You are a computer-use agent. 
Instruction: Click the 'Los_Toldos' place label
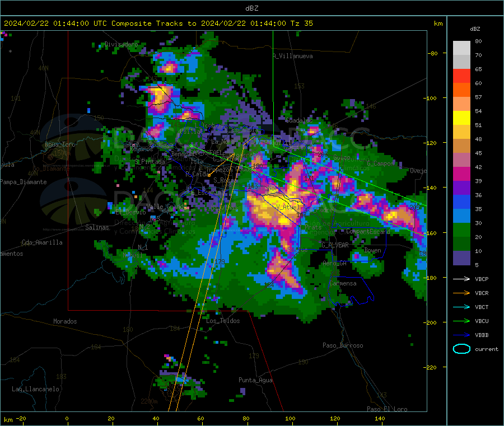(x=223, y=321)
